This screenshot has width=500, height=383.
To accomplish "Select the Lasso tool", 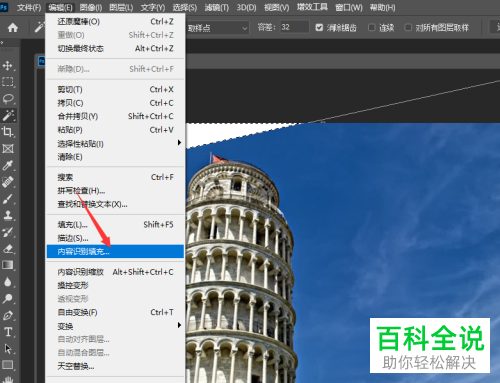I will (x=8, y=99).
